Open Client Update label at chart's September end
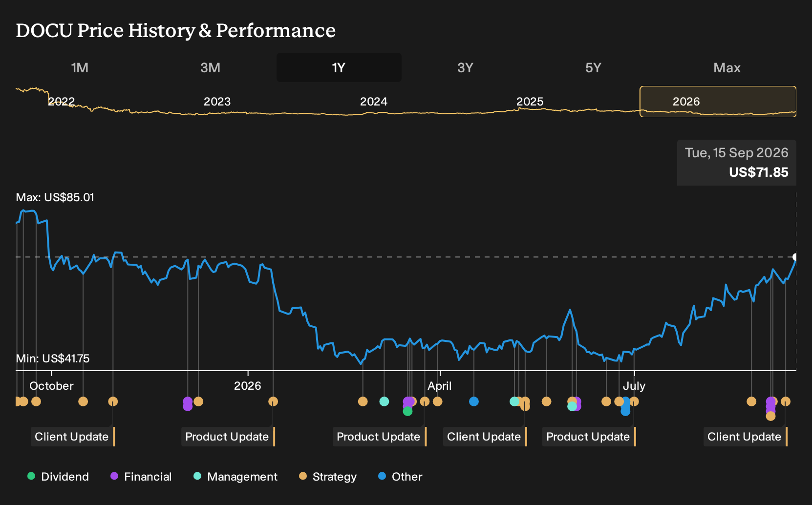 point(746,437)
